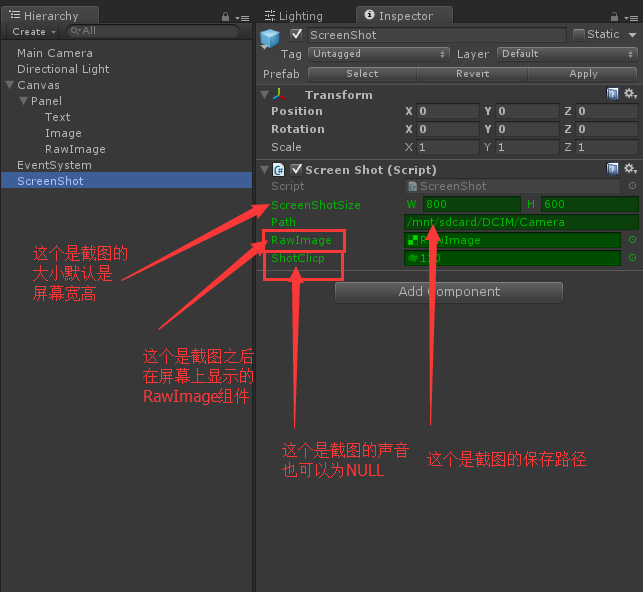Click the Add Component button
The height and width of the screenshot is (592, 643).
[449, 292]
